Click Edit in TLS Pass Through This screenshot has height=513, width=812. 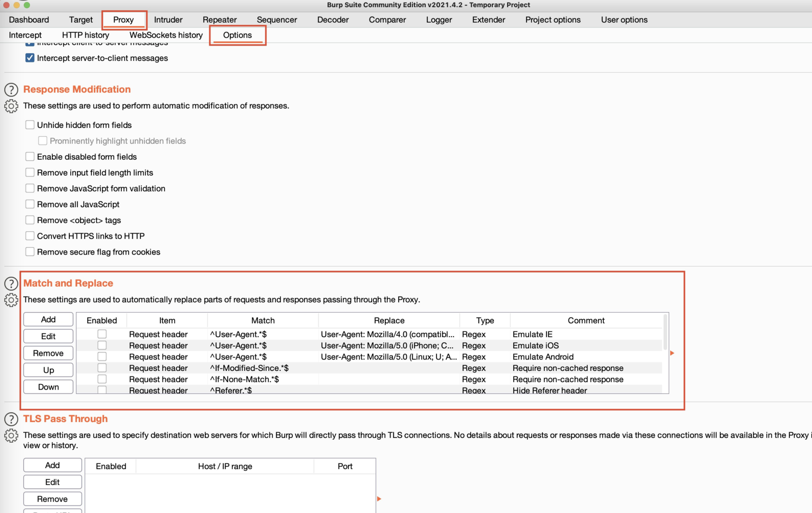tap(52, 482)
